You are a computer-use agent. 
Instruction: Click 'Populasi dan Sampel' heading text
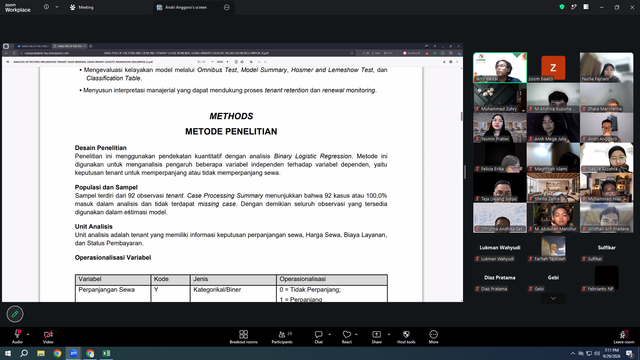point(106,187)
